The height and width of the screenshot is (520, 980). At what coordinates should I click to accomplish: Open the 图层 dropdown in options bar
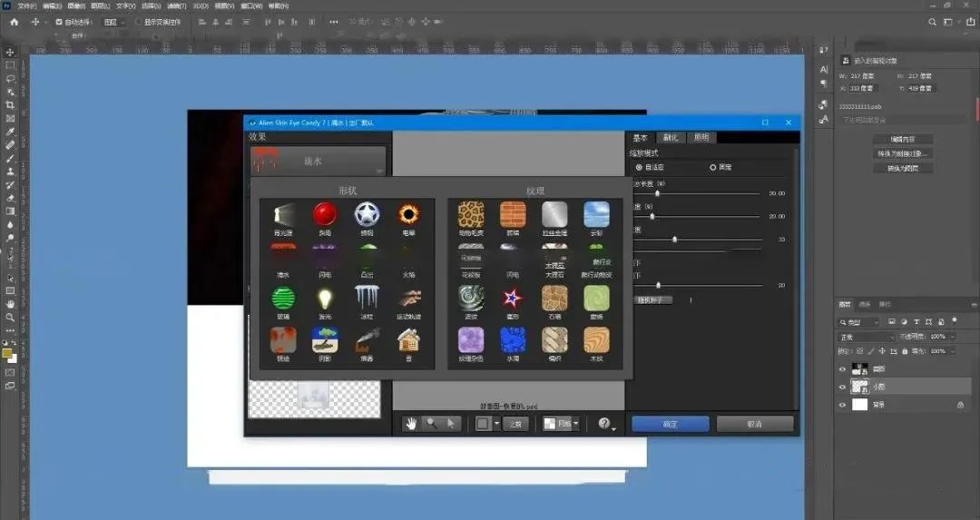(x=114, y=22)
